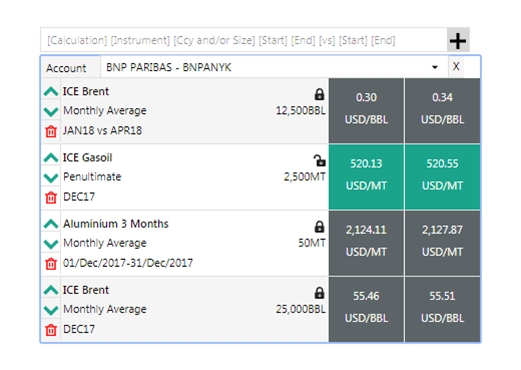The width and height of the screenshot is (521, 370).
Task: Delete the ICE Brent JAN18 vs APR18 row
Action: [51, 131]
